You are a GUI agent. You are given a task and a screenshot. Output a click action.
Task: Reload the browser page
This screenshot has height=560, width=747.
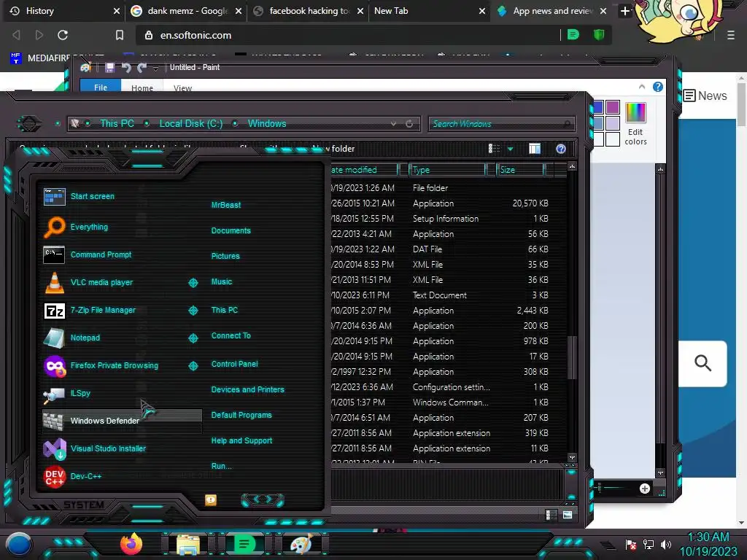pos(63,35)
